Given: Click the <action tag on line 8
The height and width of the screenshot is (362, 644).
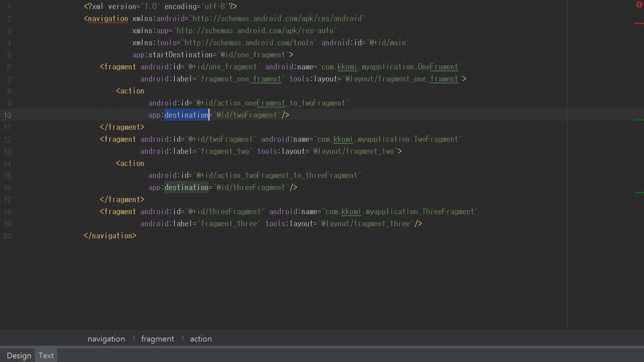Looking at the screenshot, I should coord(130,91).
